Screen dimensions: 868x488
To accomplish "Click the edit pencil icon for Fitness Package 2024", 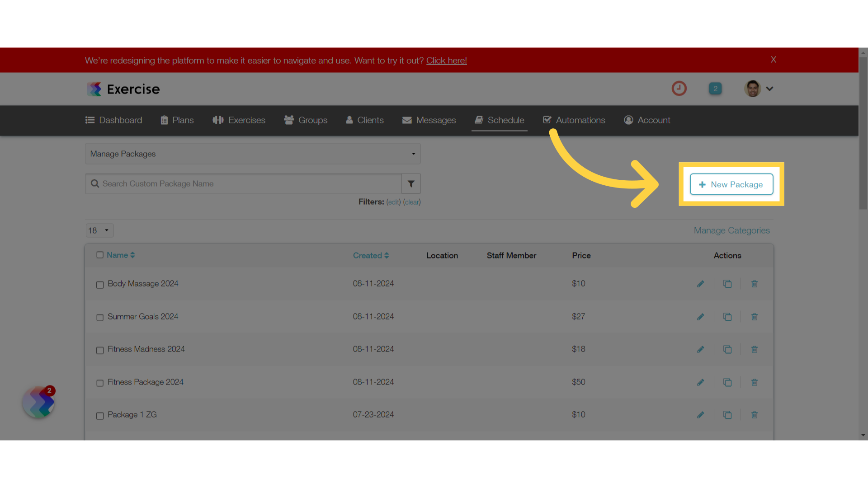I will coord(700,382).
